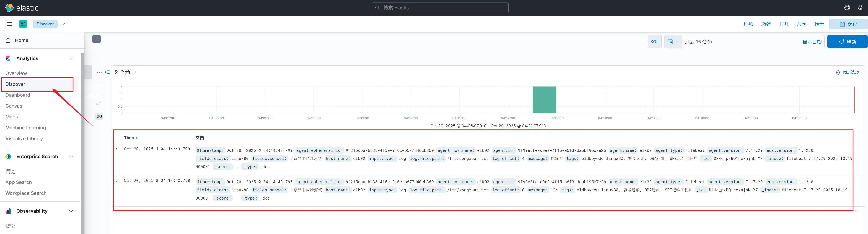The width and height of the screenshot is (868, 234).
Task: Open the newsfeed icon in top-right corner
Action: 860,8
